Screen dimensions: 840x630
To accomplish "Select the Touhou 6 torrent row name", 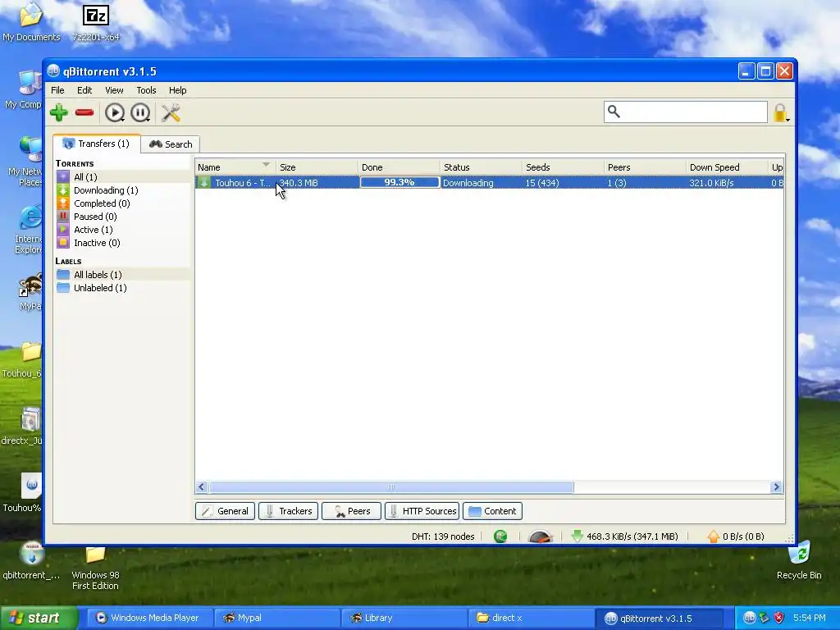I will [x=242, y=183].
